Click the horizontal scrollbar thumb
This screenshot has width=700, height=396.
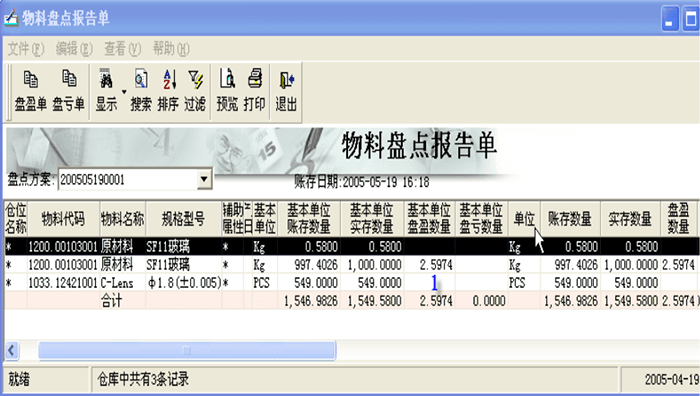tap(187, 350)
